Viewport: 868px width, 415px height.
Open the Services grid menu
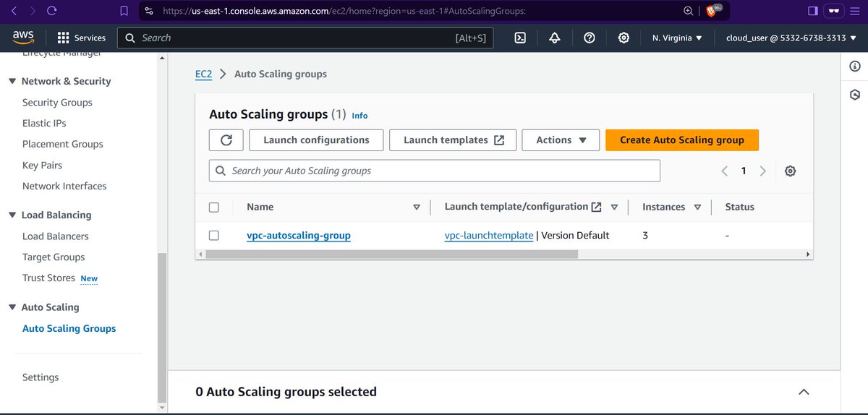click(81, 38)
